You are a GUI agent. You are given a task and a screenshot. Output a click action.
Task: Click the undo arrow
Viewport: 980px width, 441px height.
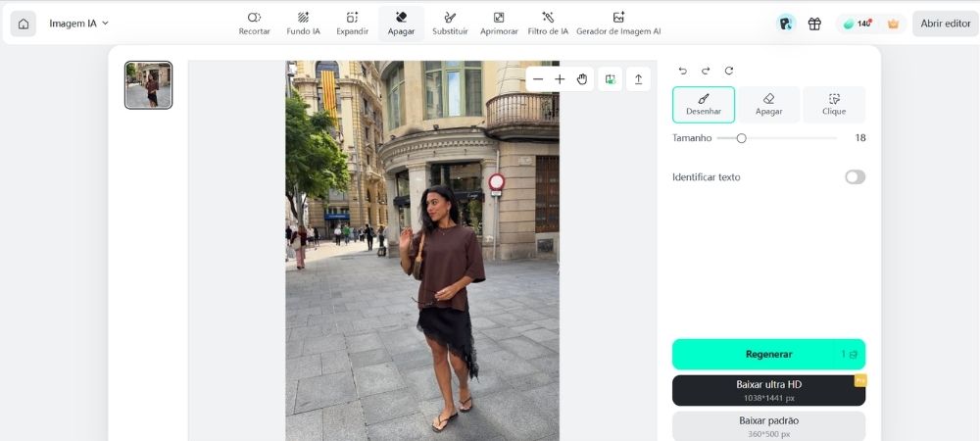pos(682,71)
